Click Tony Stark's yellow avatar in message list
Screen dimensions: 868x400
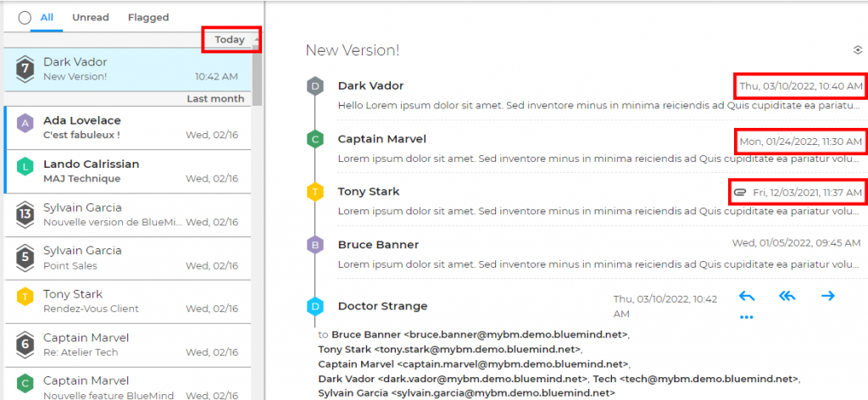tap(25, 297)
